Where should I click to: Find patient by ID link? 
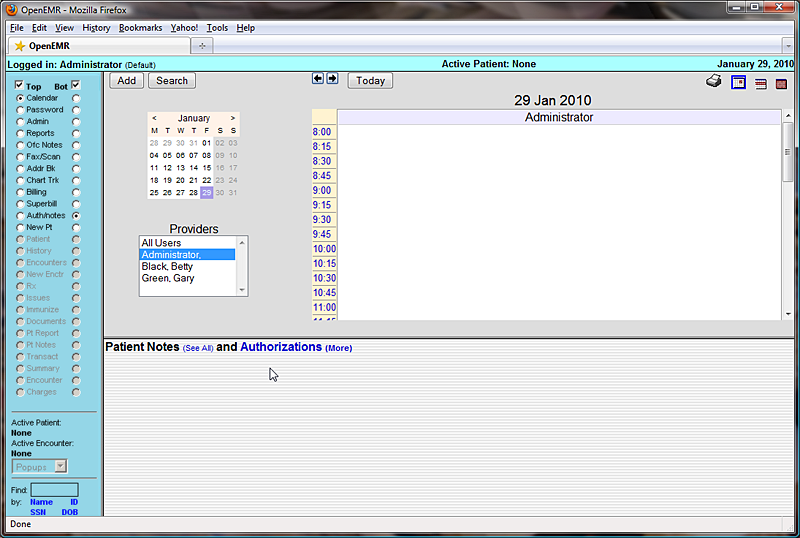pos(74,502)
